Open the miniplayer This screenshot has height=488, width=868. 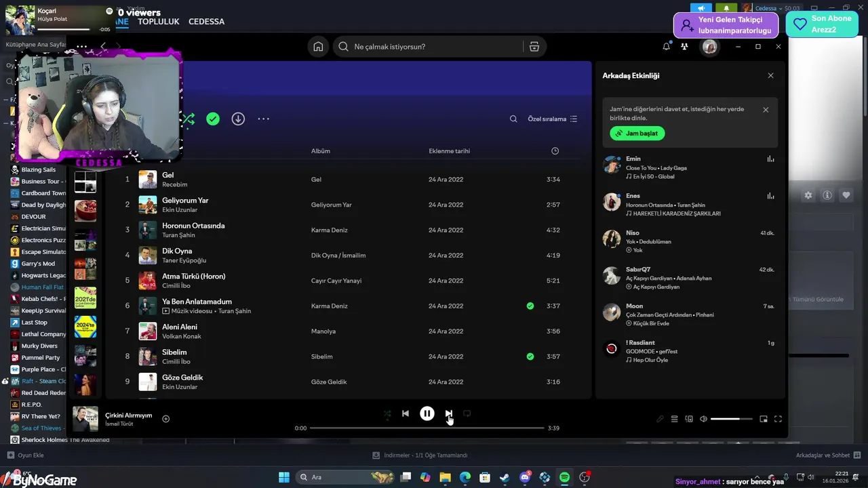[764, 419]
